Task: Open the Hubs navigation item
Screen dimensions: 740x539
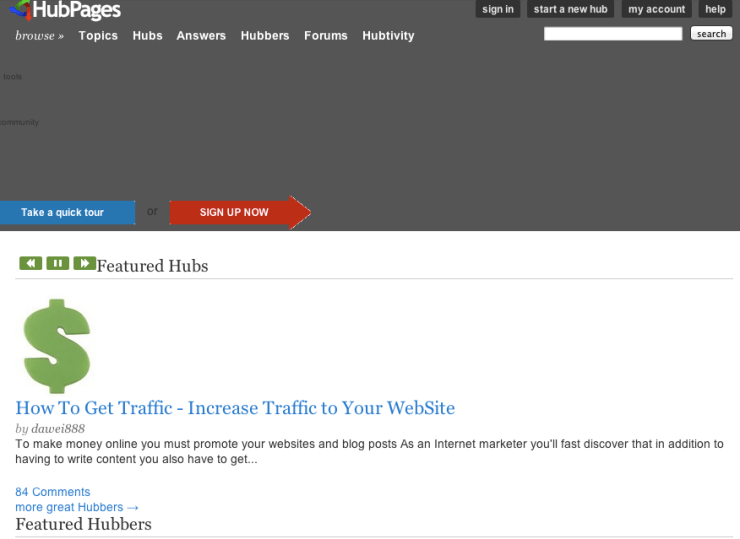Action: coord(147,36)
